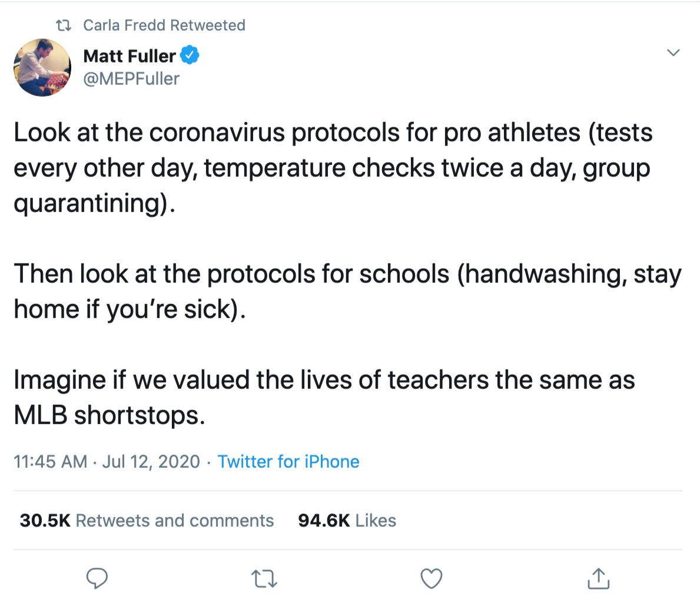The width and height of the screenshot is (700, 601).
Task: Click the sentence about MLB shortstops
Action: click(x=324, y=397)
